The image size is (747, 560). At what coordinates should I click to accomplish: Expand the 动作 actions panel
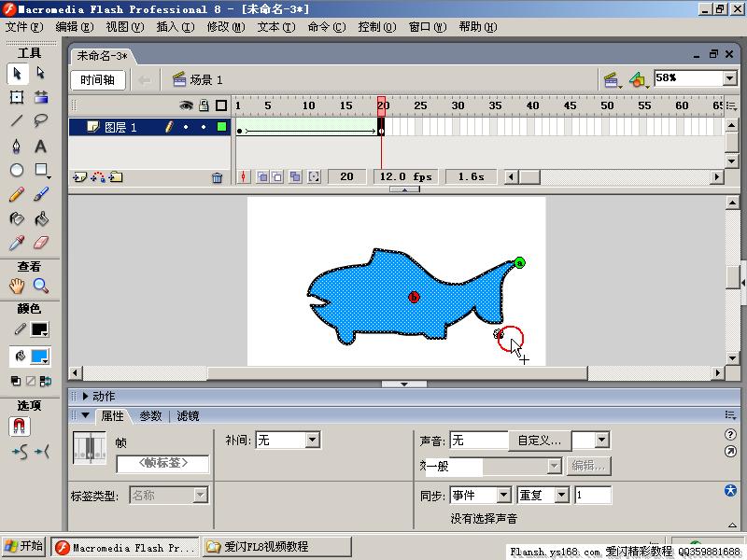click(x=86, y=396)
